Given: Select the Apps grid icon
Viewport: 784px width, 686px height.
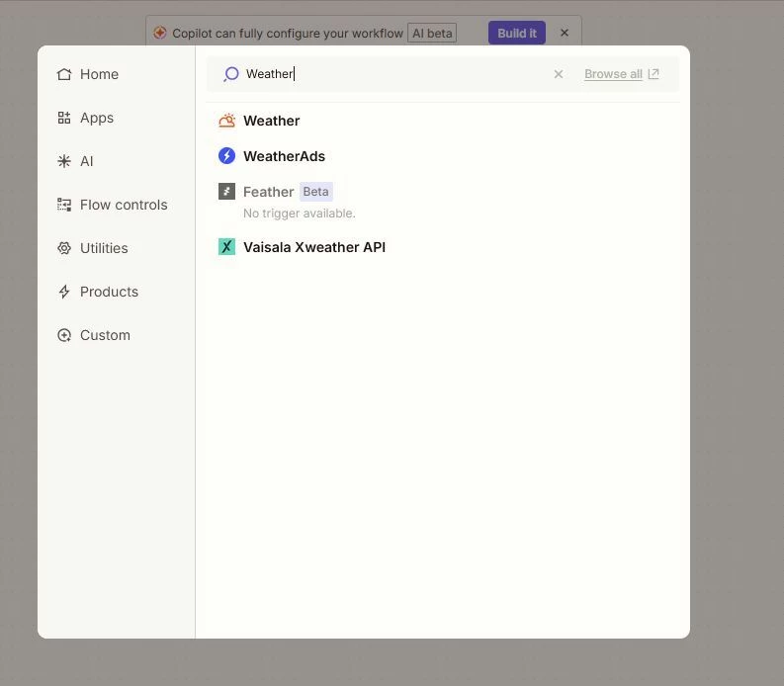Looking at the screenshot, I should click(x=64, y=118).
